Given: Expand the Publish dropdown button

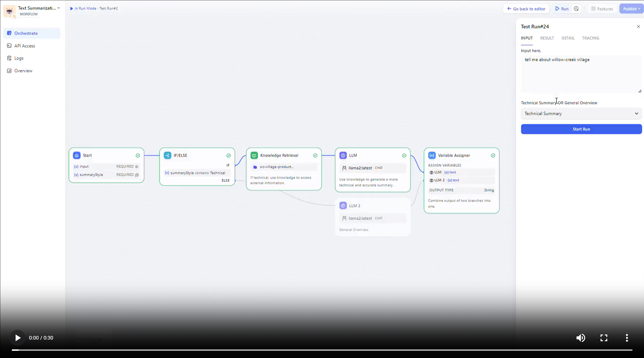Looking at the screenshot, I should coord(631,9).
